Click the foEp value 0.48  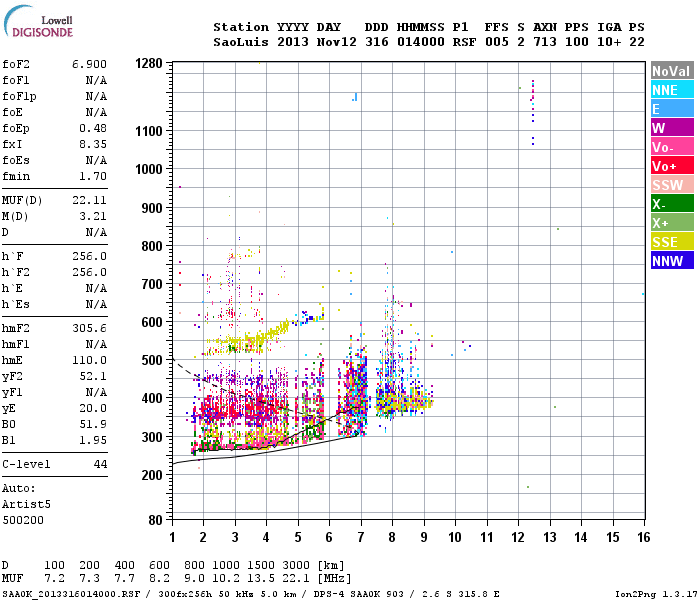(93, 128)
